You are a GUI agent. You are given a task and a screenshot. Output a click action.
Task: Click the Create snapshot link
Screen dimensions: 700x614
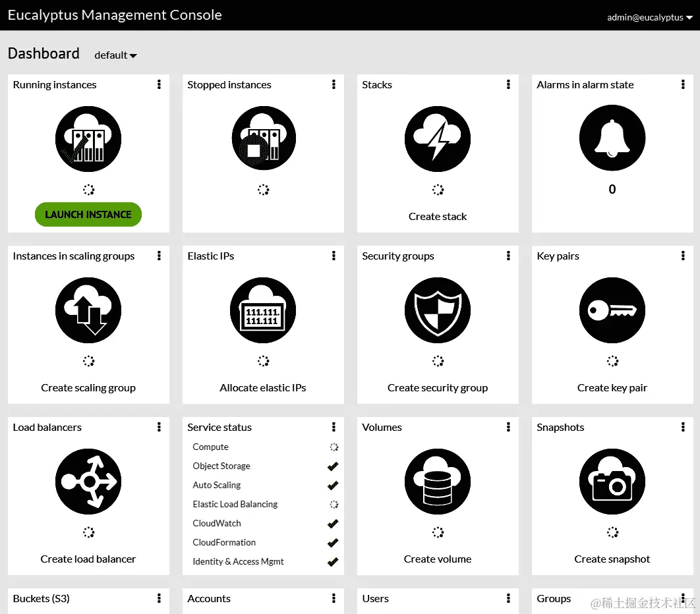(x=612, y=559)
